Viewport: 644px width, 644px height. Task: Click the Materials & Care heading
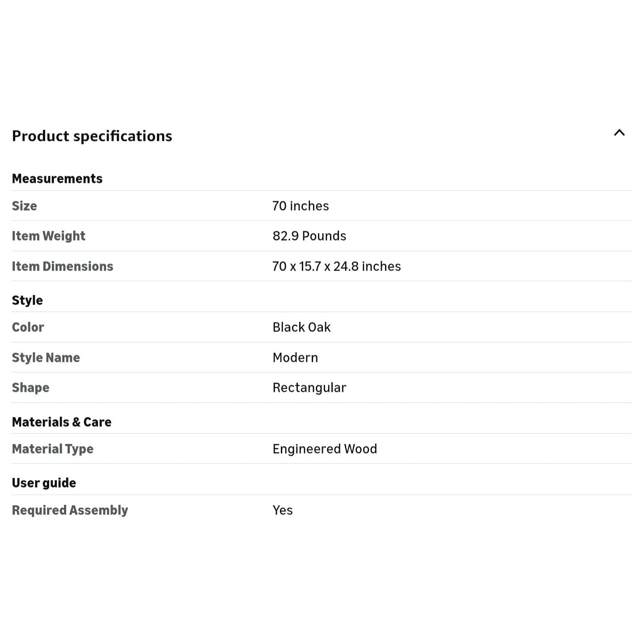pyautogui.click(x=62, y=422)
